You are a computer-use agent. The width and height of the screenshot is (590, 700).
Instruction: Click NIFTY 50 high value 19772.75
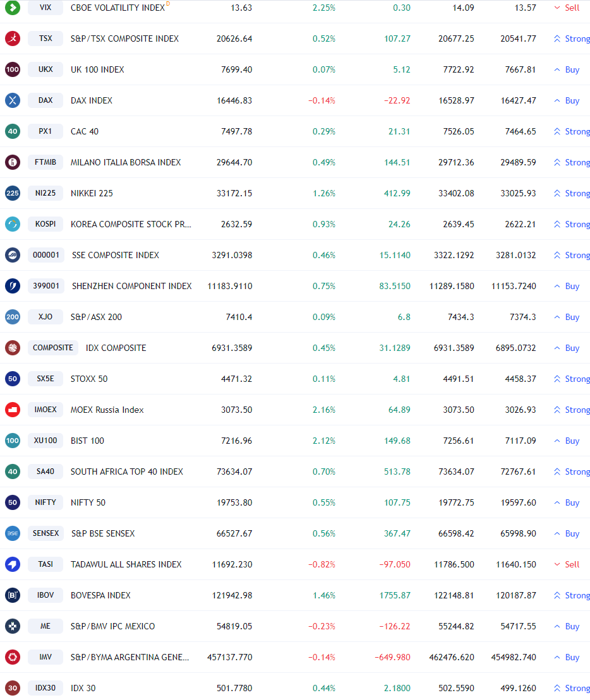point(456,502)
